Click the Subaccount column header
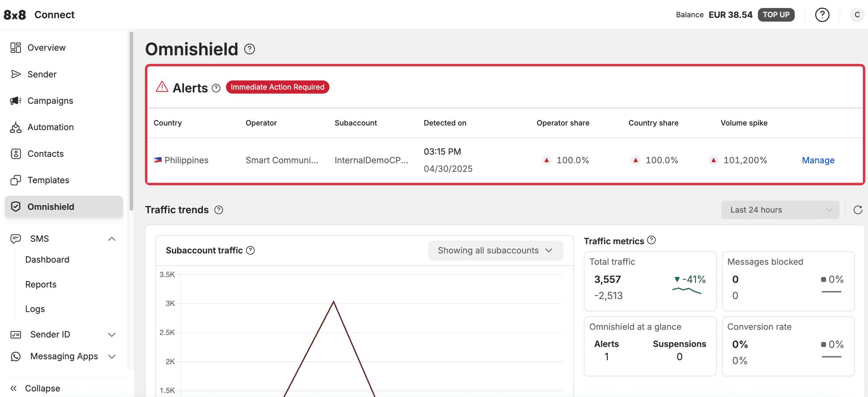The height and width of the screenshot is (397, 868). (x=356, y=123)
